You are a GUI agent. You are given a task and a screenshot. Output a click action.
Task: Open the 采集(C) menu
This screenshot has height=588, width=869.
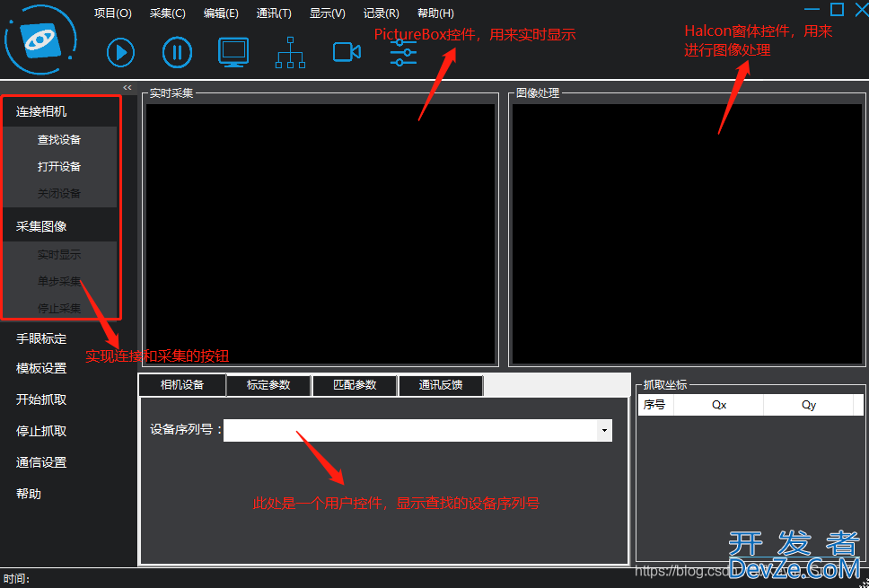pos(167,13)
